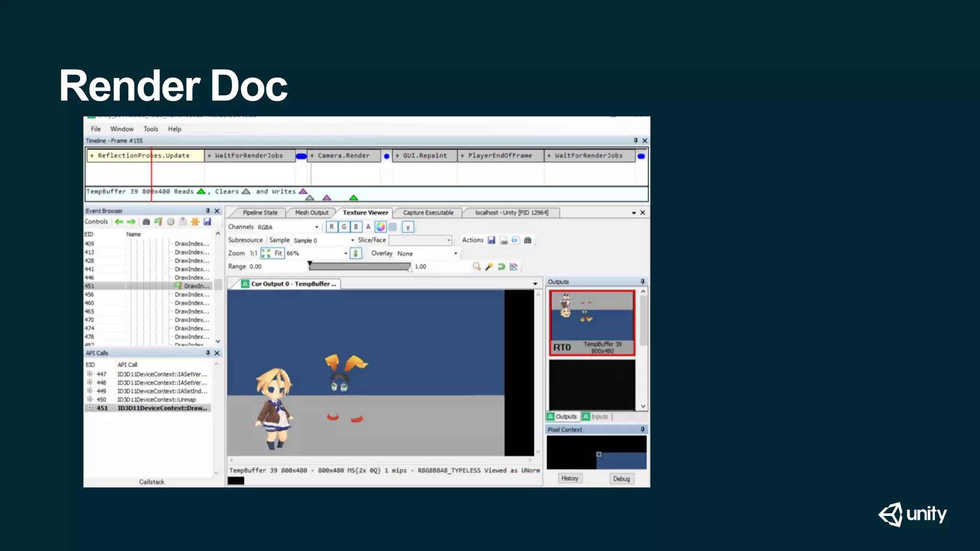Click the magnifier auto-fit range icon

coord(476,266)
